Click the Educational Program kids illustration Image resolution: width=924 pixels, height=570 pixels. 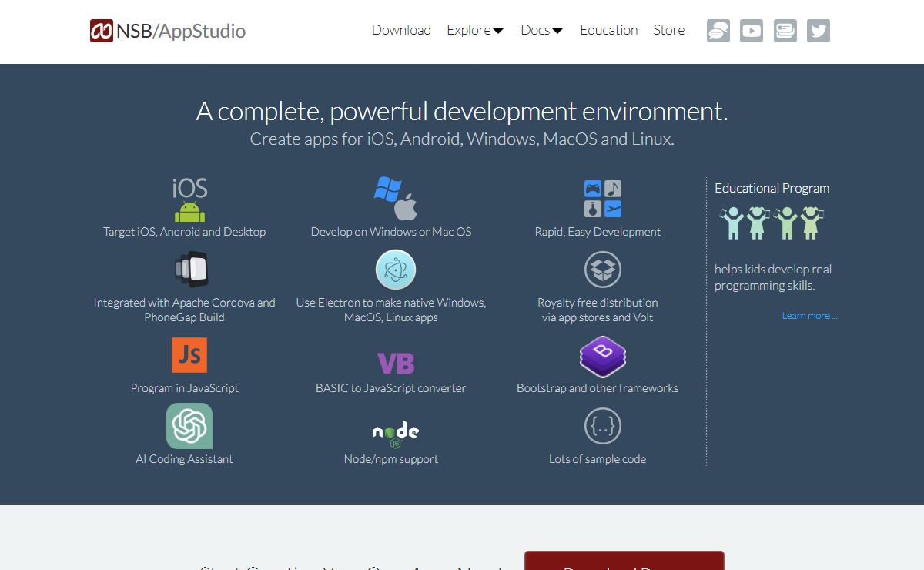point(771,223)
